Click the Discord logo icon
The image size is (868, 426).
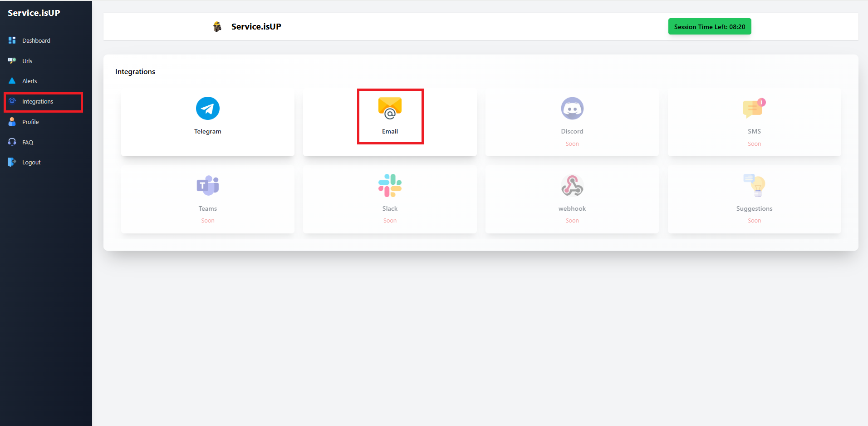(x=572, y=109)
